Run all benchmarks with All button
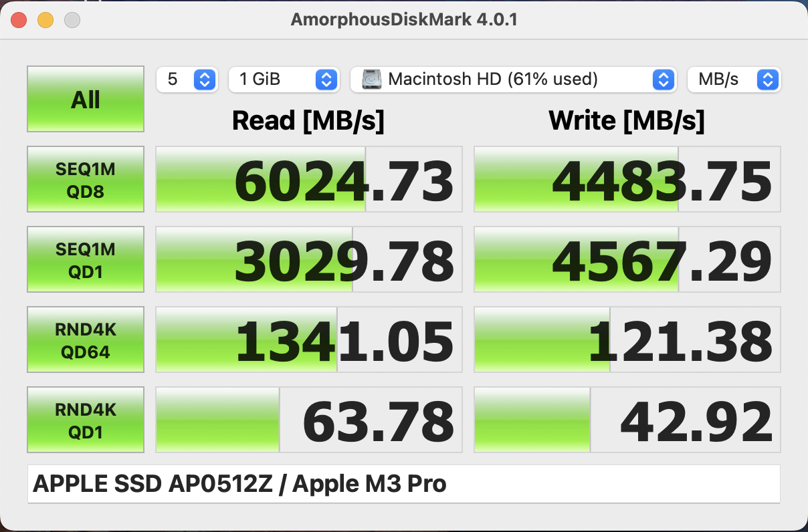Image resolution: width=808 pixels, height=532 pixels. 86,99
